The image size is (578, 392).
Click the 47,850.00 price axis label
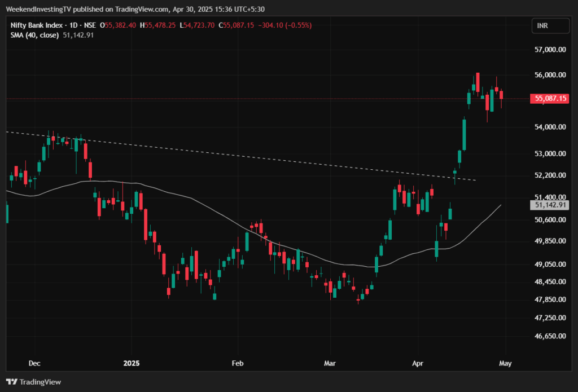[x=550, y=299]
